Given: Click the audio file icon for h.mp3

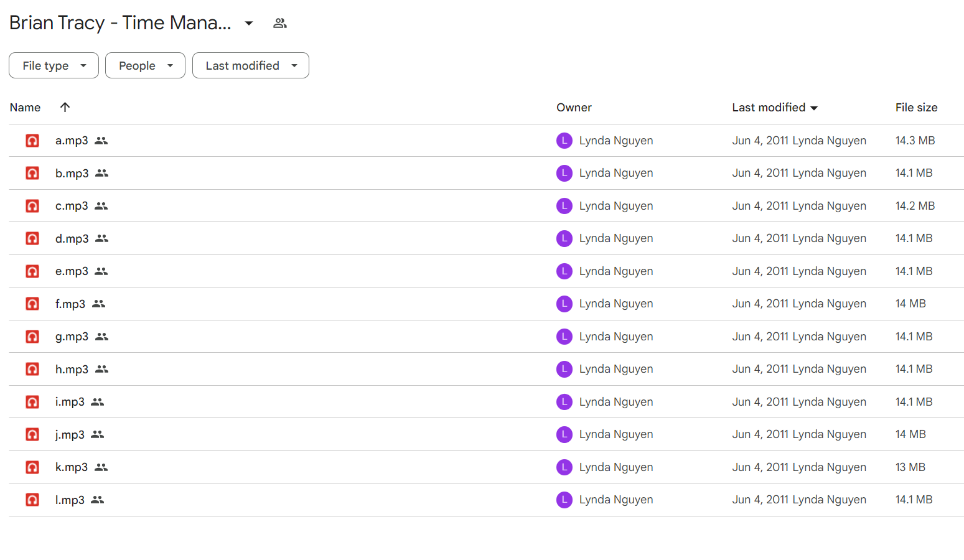Looking at the screenshot, I should point(32,369).
